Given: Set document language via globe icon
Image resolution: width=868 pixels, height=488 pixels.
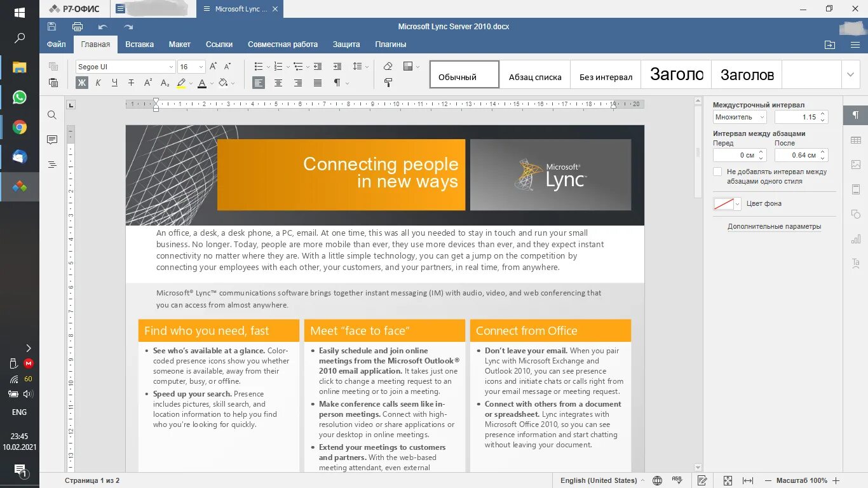Looking at the screenshot, I should tap(658, 480).
